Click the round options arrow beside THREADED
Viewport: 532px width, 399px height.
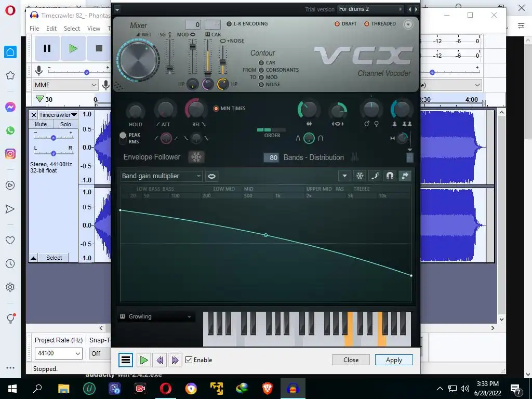point(408,24)
